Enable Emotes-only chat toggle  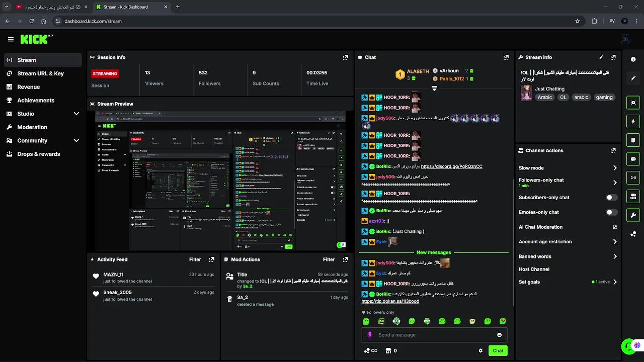[611, 212]
